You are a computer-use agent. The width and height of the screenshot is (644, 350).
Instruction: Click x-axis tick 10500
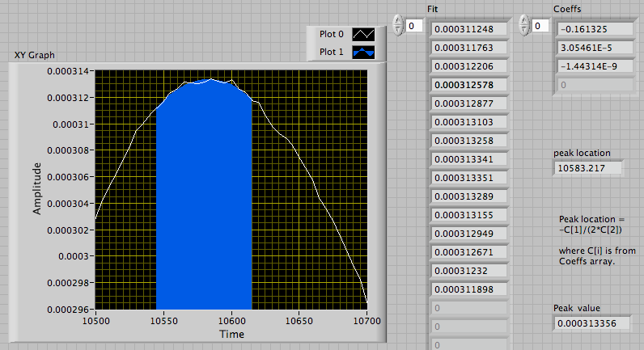[x=95, y=321]
